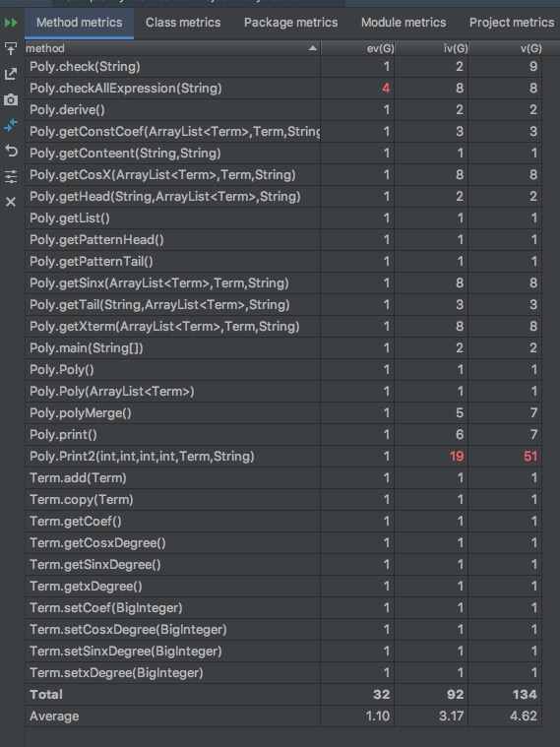Viewport: 560px width, 747px height.
Task: Click the average ev(G) value 1.10
Action: coord(378,716)
